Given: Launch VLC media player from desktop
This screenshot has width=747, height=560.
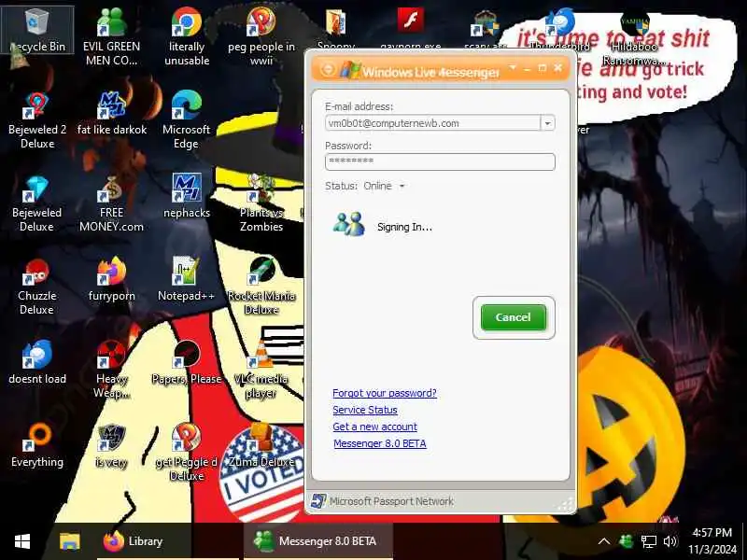Looking at the screenshot, I should [x=261, y=370].
